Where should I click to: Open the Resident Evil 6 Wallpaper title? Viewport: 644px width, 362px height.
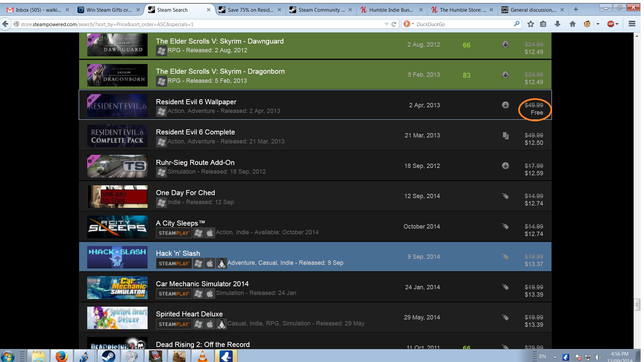tap(196, 102)
